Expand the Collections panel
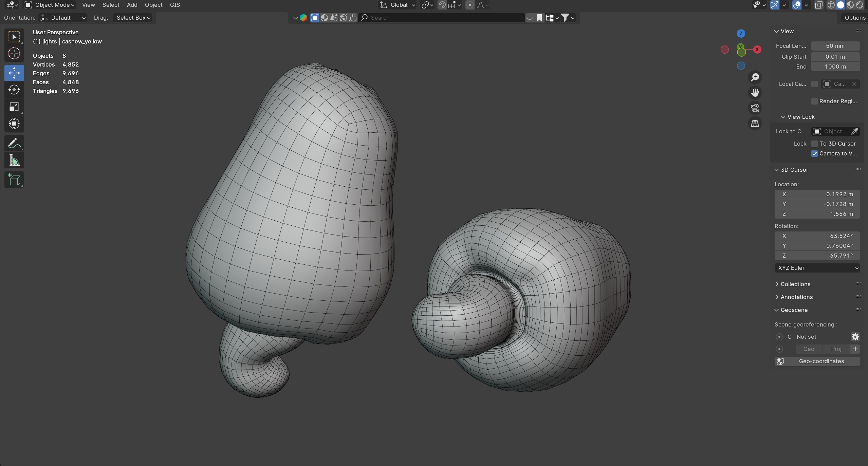 click(795, 284)
